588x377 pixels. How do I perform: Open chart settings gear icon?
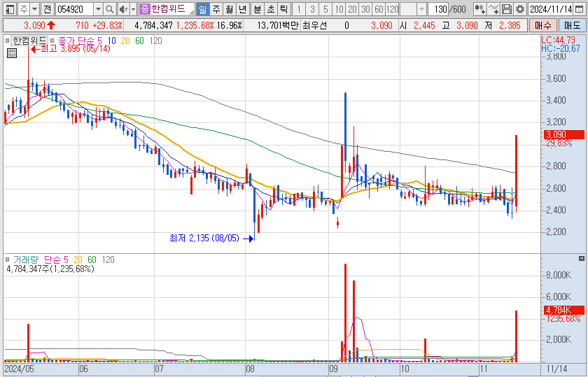click(x=519, y=9)
